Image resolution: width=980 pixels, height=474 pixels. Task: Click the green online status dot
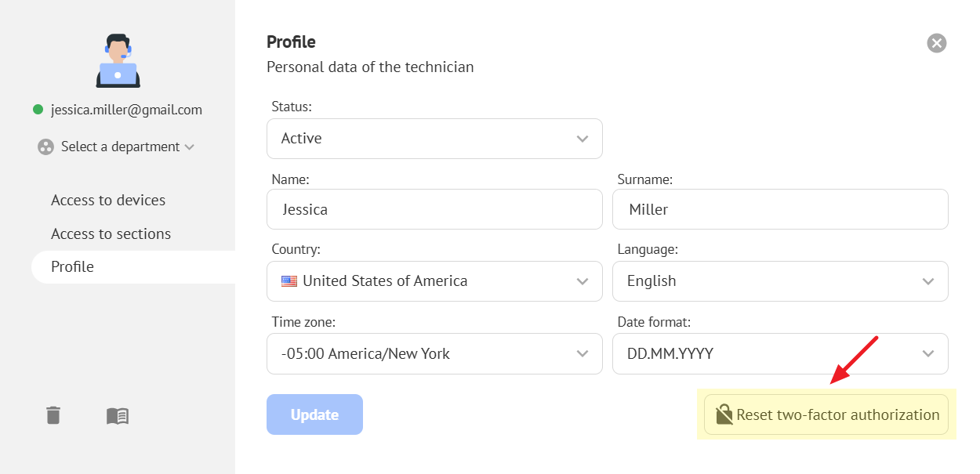(x=38, y=110)
